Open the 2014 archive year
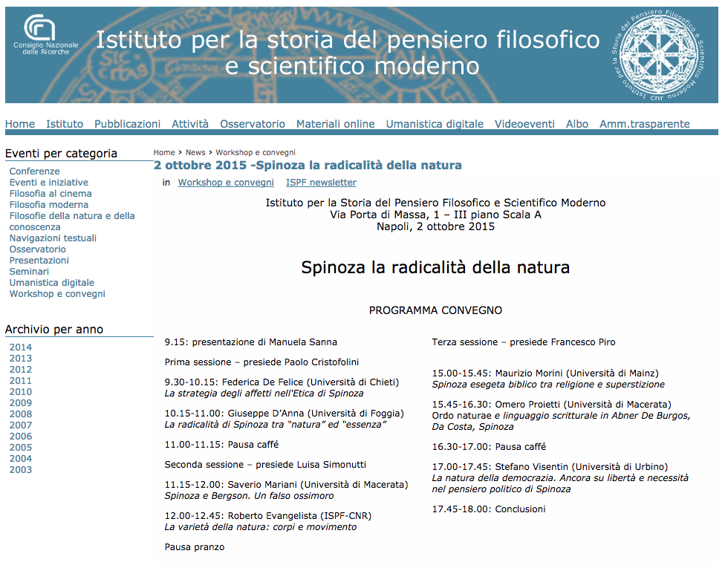The image size is (728, 565). pos(21,347)
